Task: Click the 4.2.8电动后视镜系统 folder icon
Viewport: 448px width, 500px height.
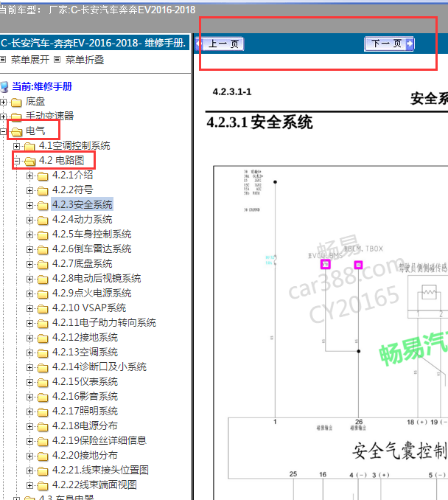Action: pos(43,279)
